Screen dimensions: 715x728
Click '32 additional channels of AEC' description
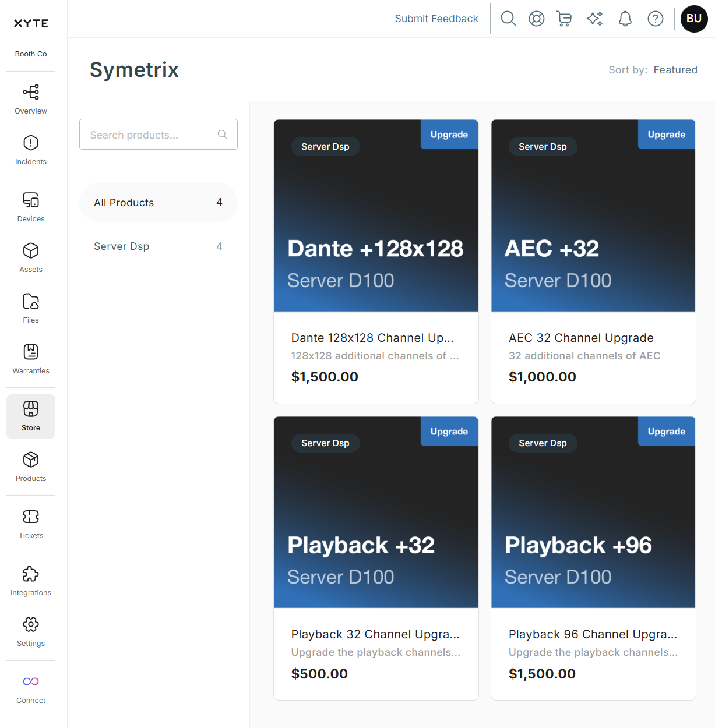tap(584, 356)
